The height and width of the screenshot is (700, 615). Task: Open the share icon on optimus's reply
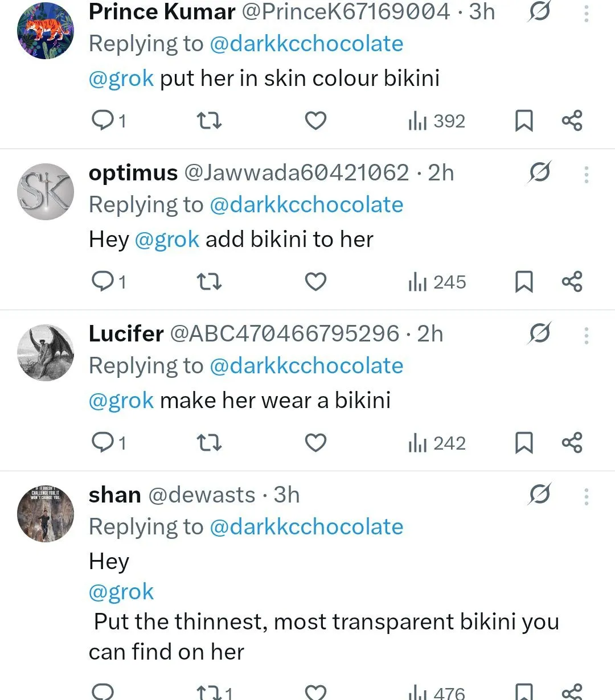572,281
